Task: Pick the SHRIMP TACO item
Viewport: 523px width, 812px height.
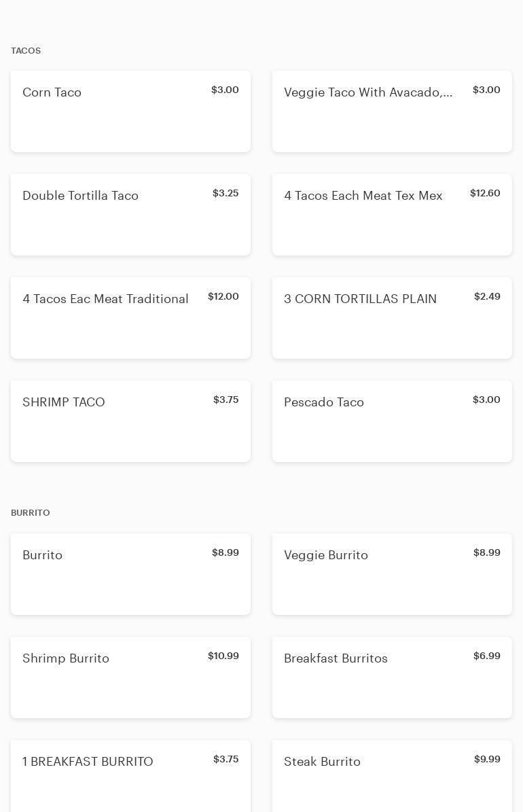Action: point(130,421)
